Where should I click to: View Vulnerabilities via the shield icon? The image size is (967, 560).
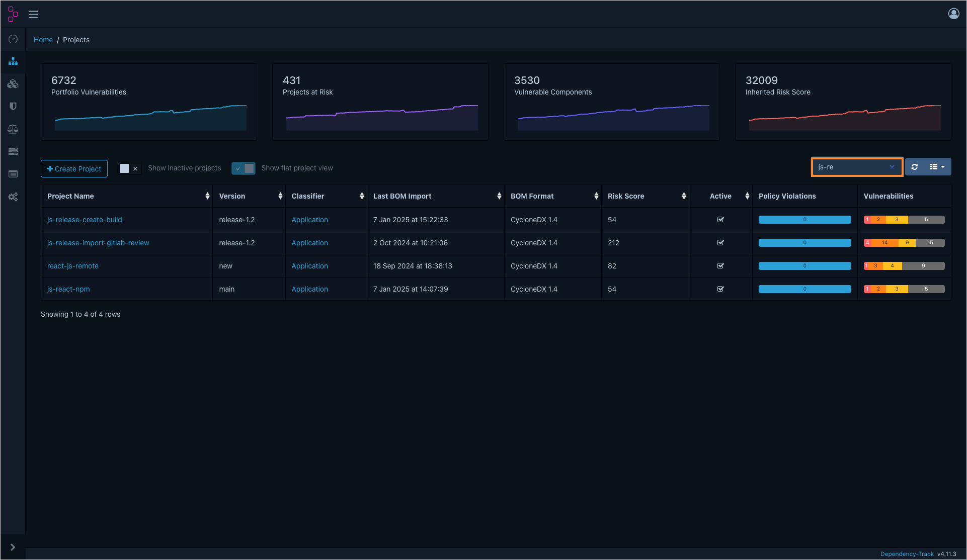coord(13,106)
